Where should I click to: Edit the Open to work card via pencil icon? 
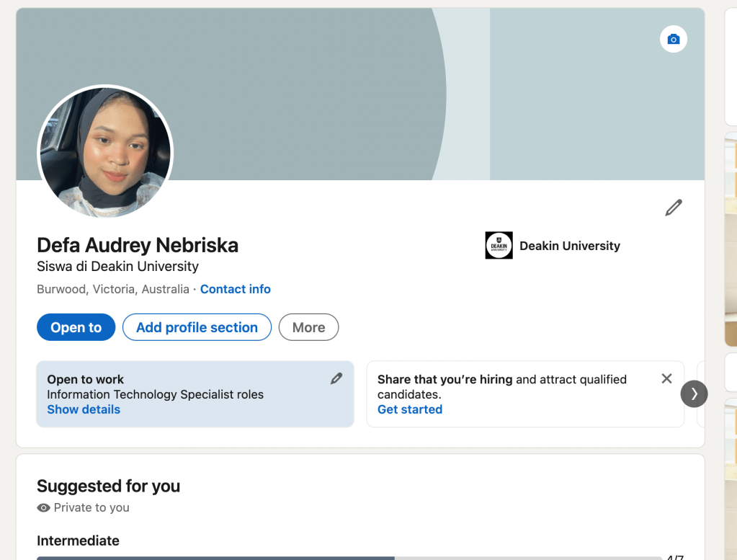336,378
